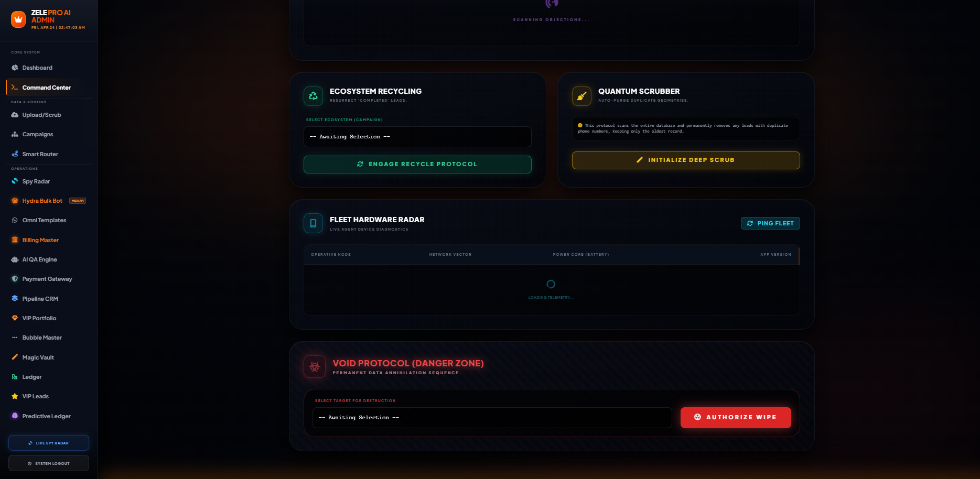Click the VIP Leads star icon
Image resolution: width=980 pixels, height=479 pixels.
pos(15,396)
